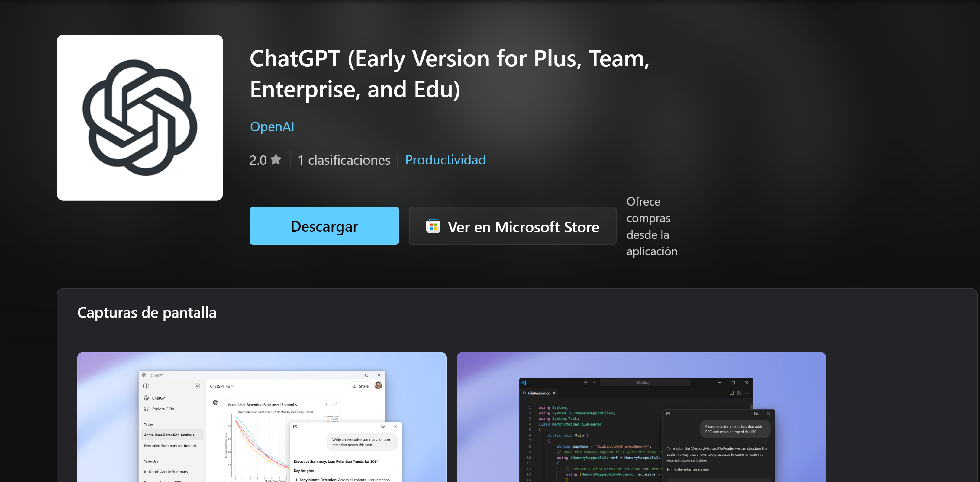Click the 1 clasificaciones ratings count
The width and height of the screenshot is (980, 482).
pyautogui.click(x=343, y=160)
